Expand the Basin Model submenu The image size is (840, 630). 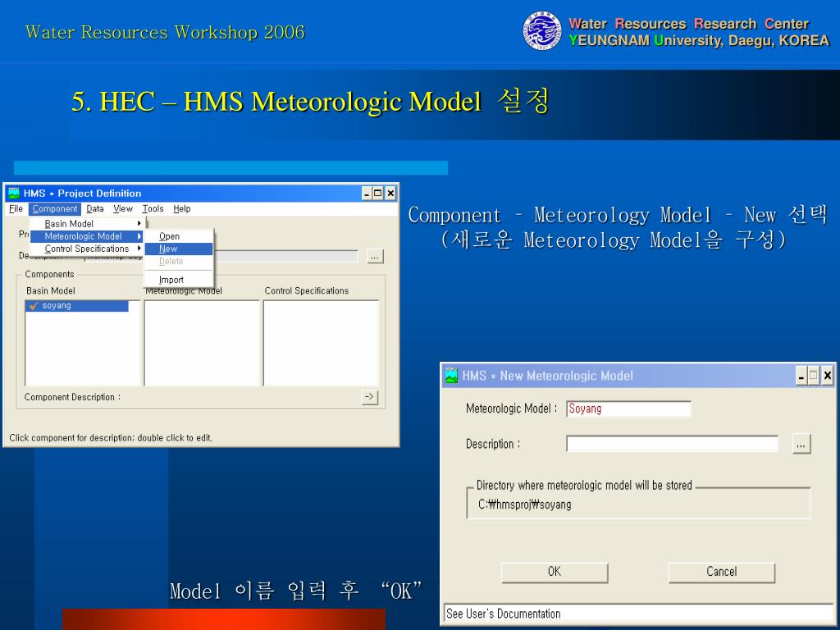[x=87, y=223]
